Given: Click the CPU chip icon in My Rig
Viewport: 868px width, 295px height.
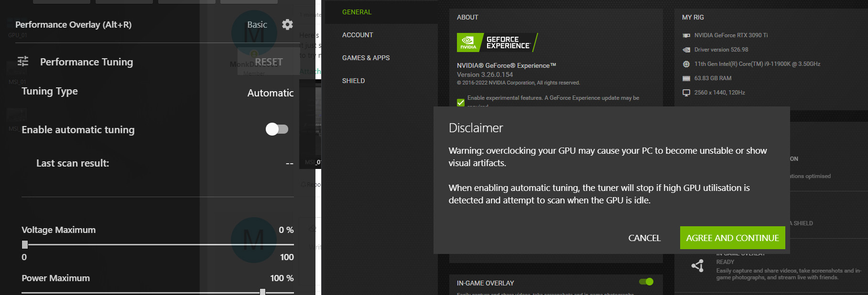Looking at the screenshot, I should coord(686,64).
